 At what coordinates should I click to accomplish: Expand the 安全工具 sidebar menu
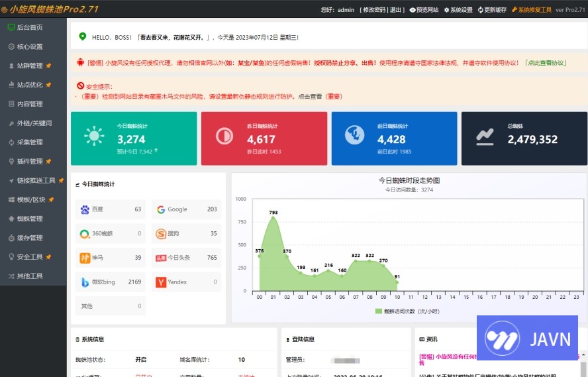[30, 257]
